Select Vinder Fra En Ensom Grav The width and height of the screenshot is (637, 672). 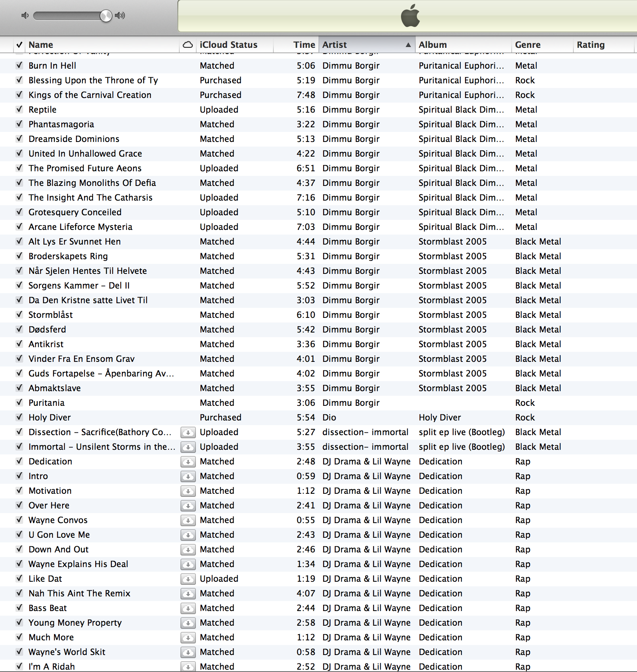(81, 359)
